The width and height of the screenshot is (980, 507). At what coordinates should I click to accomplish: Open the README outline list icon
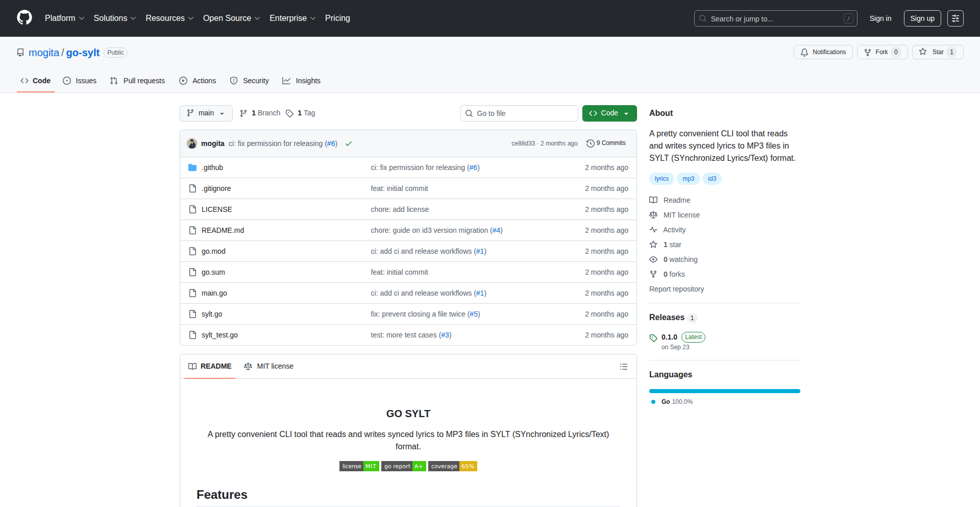coord(623,367)
